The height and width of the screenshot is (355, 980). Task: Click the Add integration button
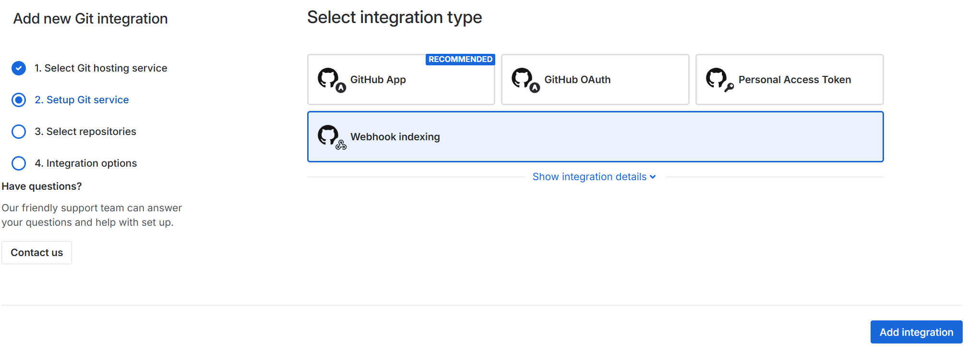[916, 332]
